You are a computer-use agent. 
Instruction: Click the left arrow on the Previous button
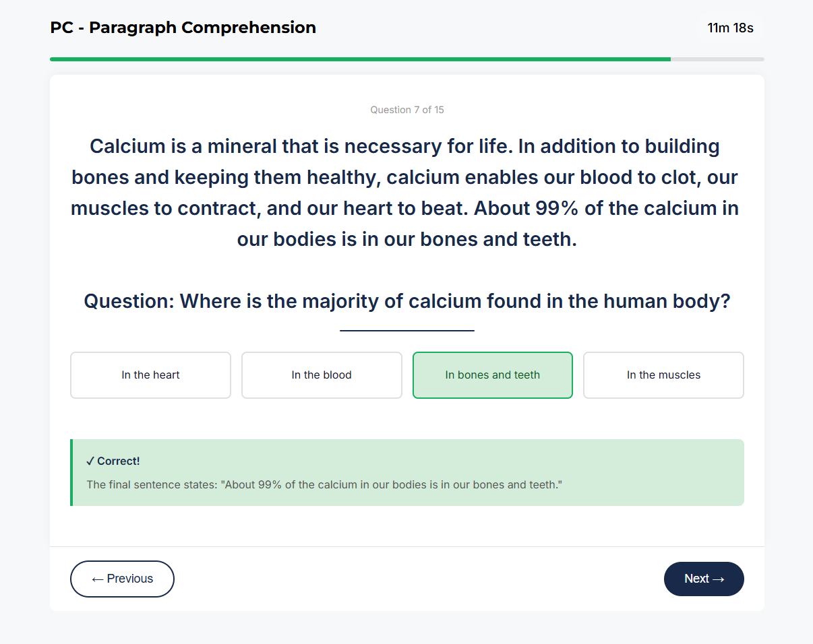tap(98, 579)
